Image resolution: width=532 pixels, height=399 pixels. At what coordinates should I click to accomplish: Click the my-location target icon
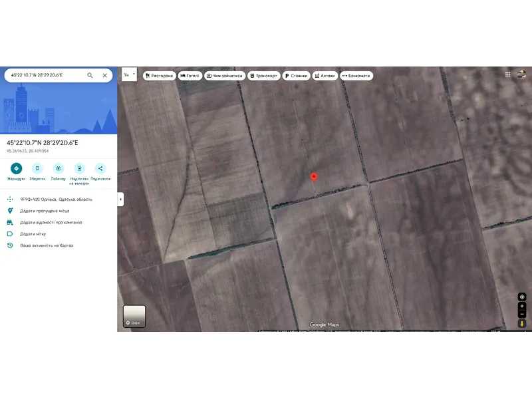(x=522, y=297)
